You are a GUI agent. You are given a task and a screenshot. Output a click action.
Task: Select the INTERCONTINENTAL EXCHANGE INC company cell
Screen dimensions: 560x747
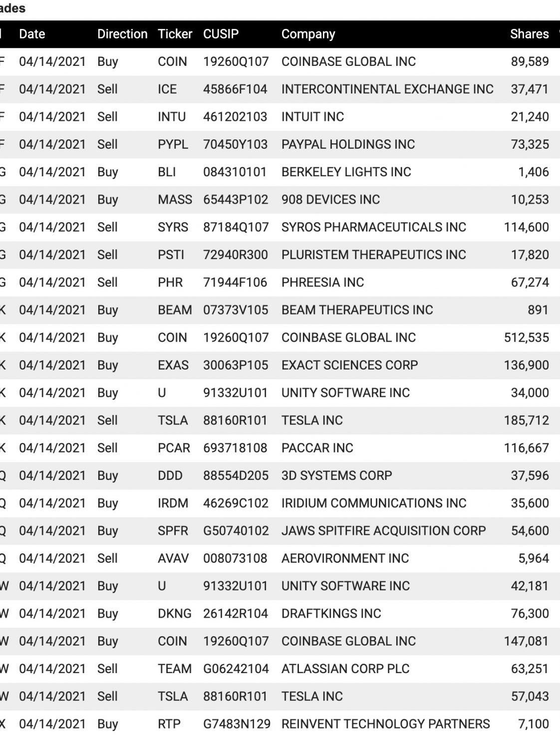387,89
